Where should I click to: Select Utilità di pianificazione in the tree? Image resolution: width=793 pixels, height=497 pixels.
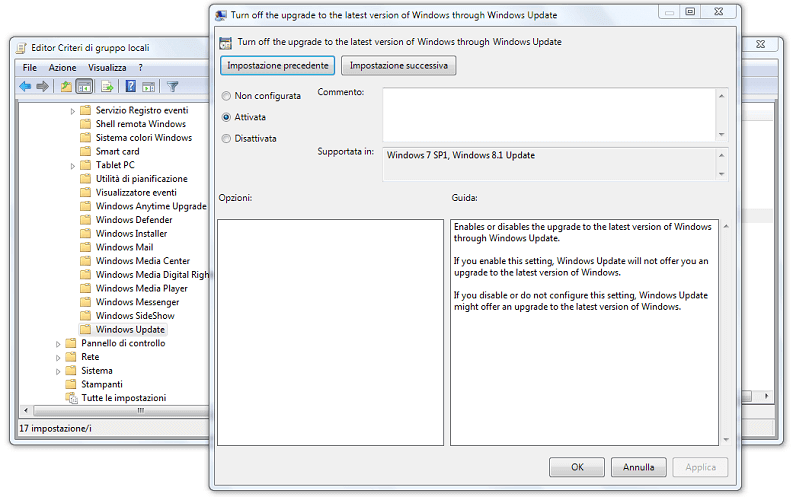tap(142, 179)
